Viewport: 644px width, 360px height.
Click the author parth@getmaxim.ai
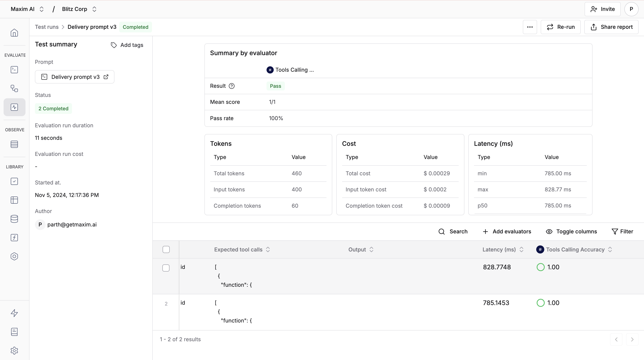[x=72, y=224]
